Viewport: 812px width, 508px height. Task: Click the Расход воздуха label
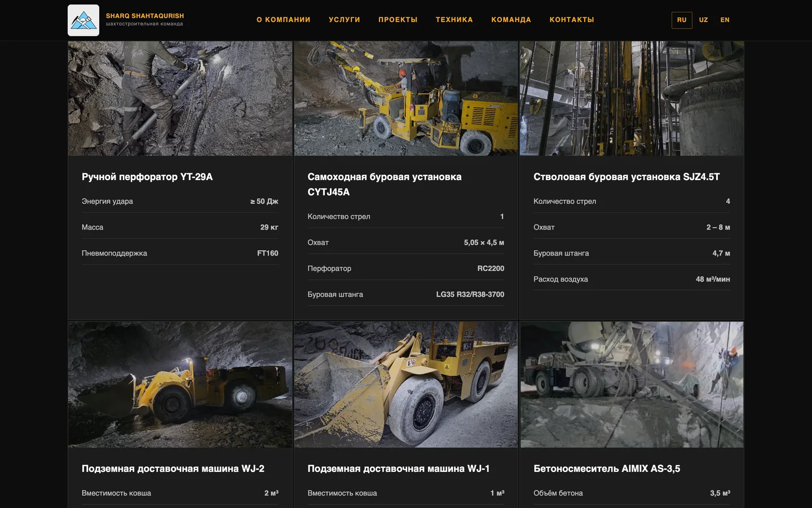pyautogui.click(x=561, y=279)
